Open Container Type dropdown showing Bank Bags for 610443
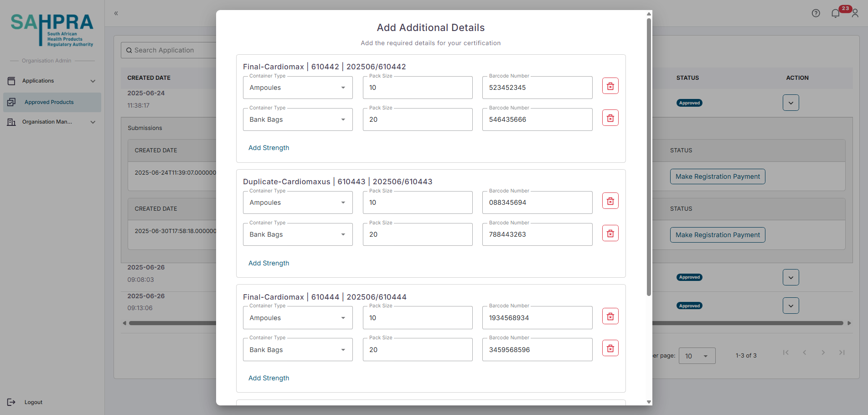Screen dimensions: 868x415 (297, 234)
